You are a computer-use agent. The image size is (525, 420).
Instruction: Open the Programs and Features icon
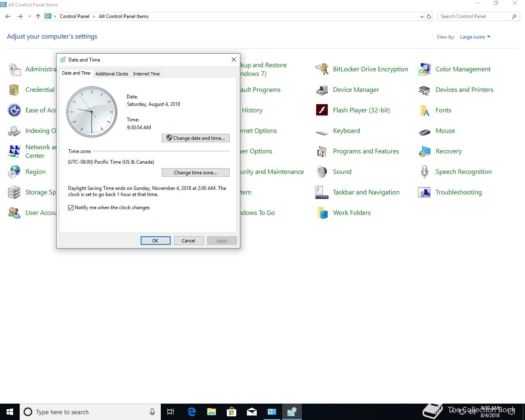tap(322, 151)
